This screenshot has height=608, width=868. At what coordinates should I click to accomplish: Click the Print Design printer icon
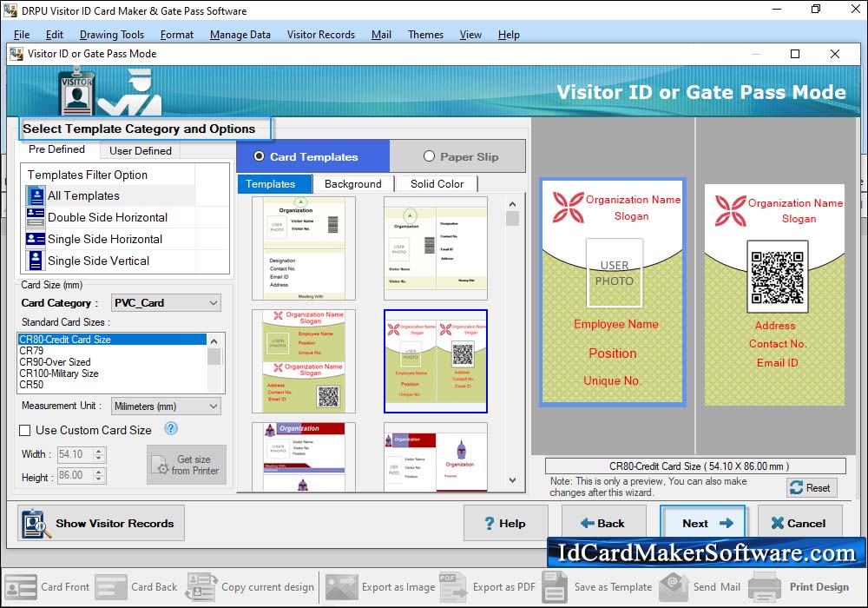(x=765, y=587)
